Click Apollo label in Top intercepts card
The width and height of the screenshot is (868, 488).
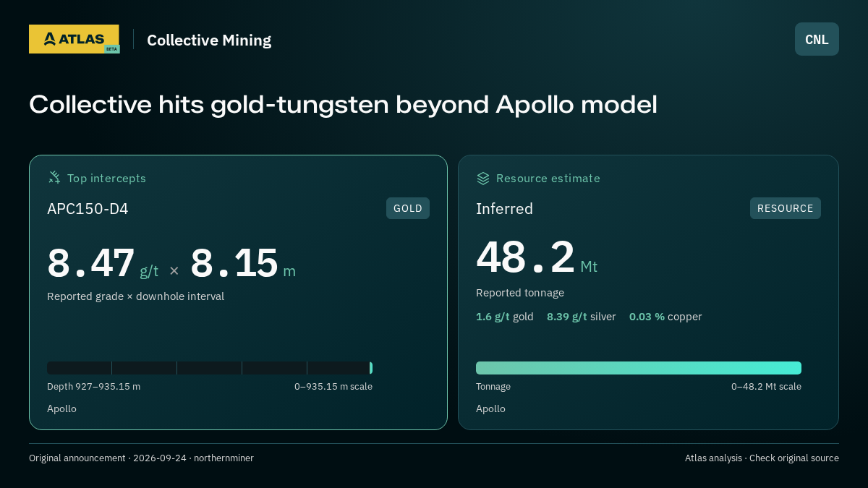click(61, 409)
